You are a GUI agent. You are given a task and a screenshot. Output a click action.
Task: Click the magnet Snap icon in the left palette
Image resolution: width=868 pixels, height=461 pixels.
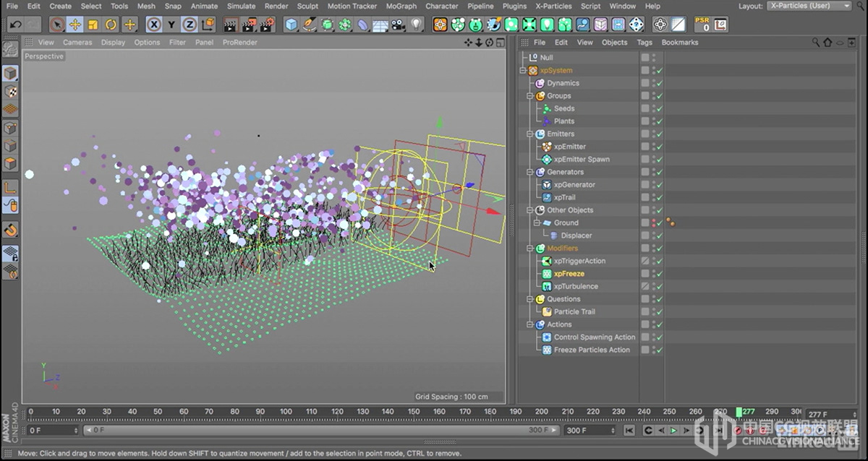click(x=11, y=231)
